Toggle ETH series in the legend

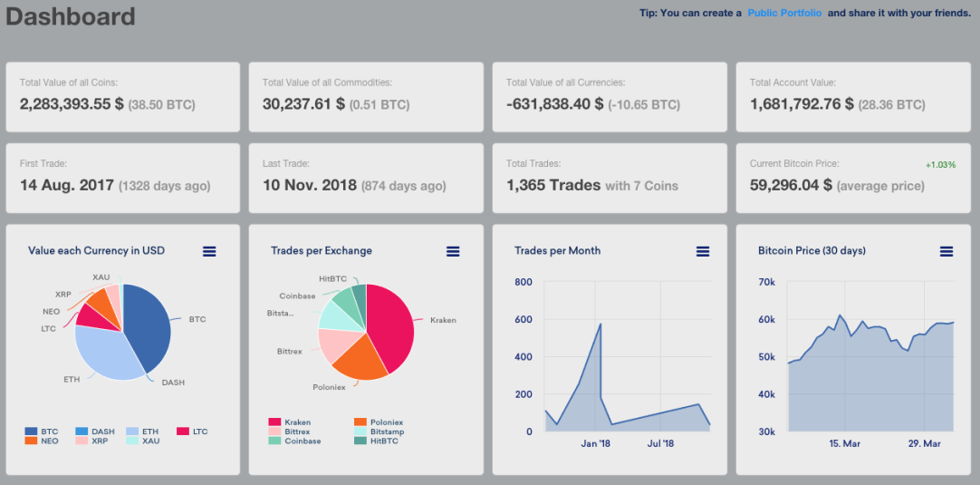pyautogui.click(x=142, y=432)
